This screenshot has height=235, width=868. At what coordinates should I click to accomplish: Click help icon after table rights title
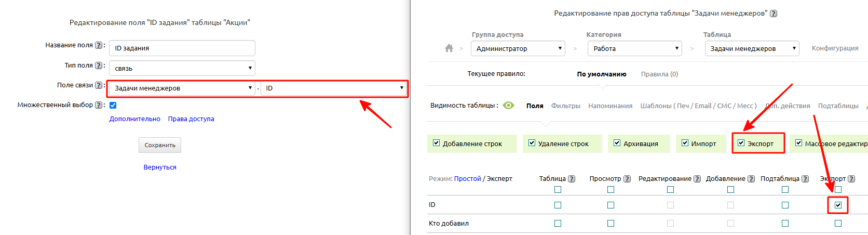774,14
